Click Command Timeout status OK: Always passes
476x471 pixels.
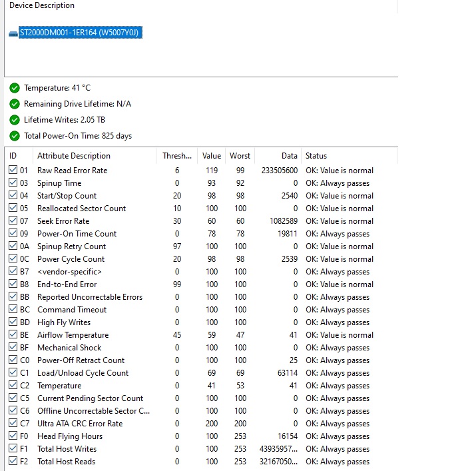(x=338, y=310)
